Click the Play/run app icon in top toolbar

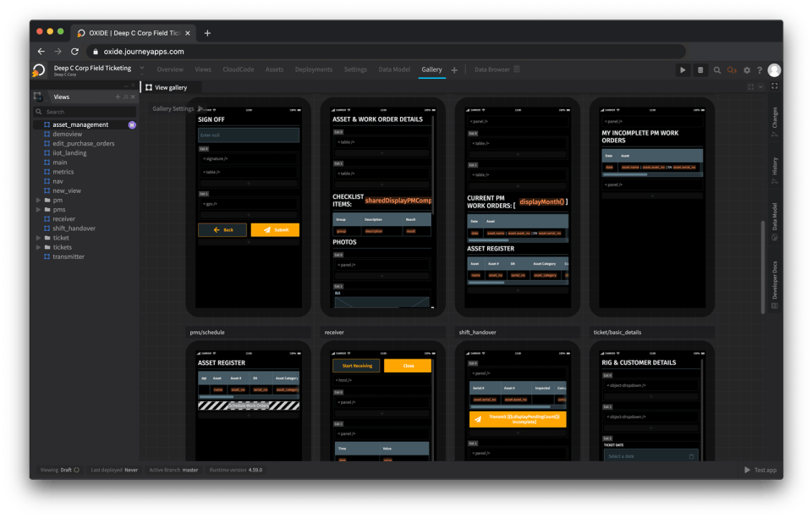(683, 70)
